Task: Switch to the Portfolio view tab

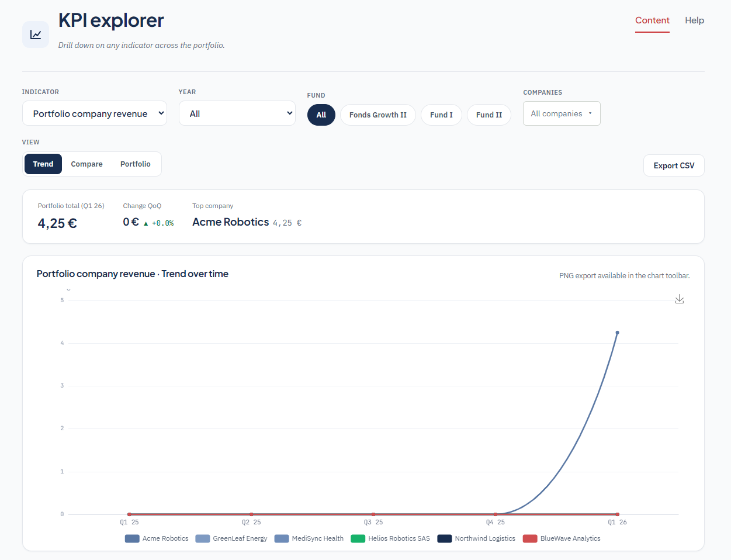Action: [x=136, y=164]
